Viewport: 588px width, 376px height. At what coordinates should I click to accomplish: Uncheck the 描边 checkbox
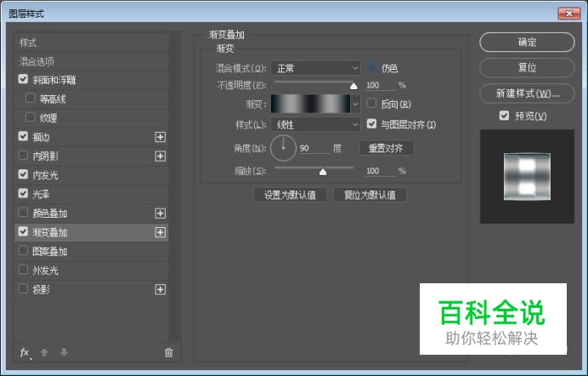(x=23, y=136)
